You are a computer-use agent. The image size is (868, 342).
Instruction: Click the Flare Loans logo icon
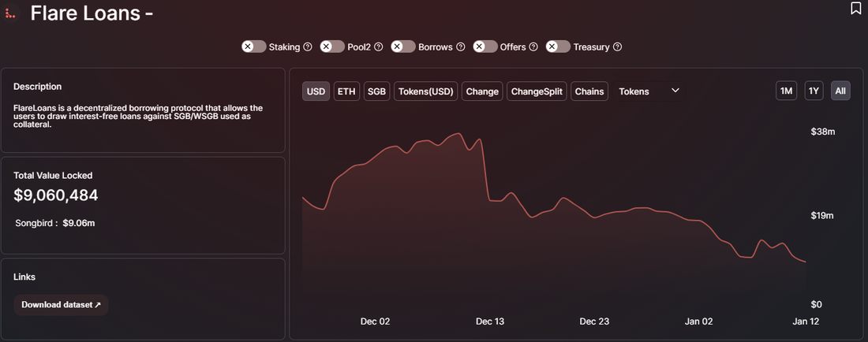[10, 13]
